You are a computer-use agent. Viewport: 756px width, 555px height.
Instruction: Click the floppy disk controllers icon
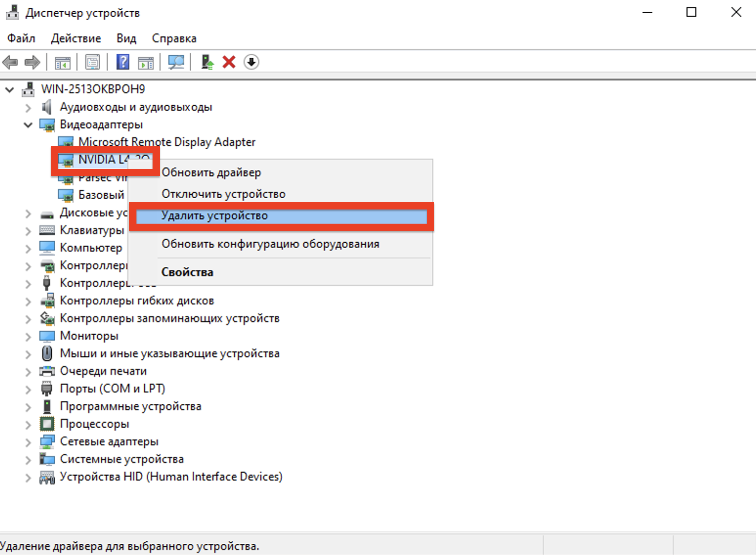[x=47, y=301]
